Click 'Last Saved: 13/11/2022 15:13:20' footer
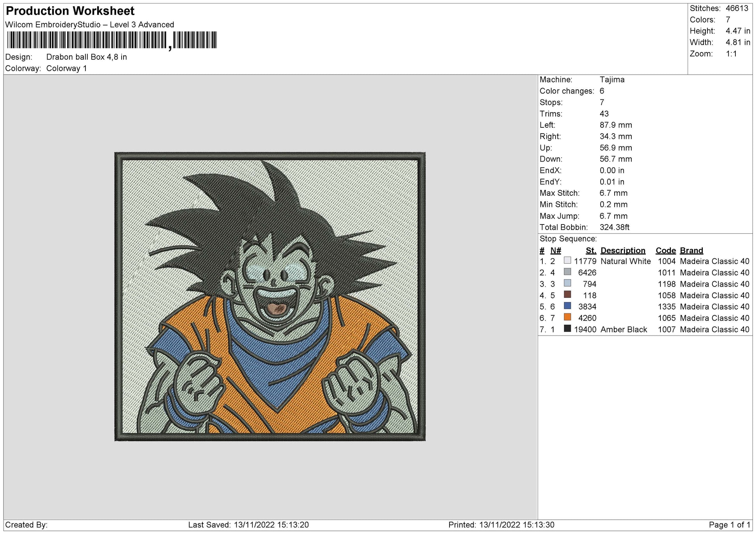The width and height of the screenshot is (756, 534). [x=249, y=525]
